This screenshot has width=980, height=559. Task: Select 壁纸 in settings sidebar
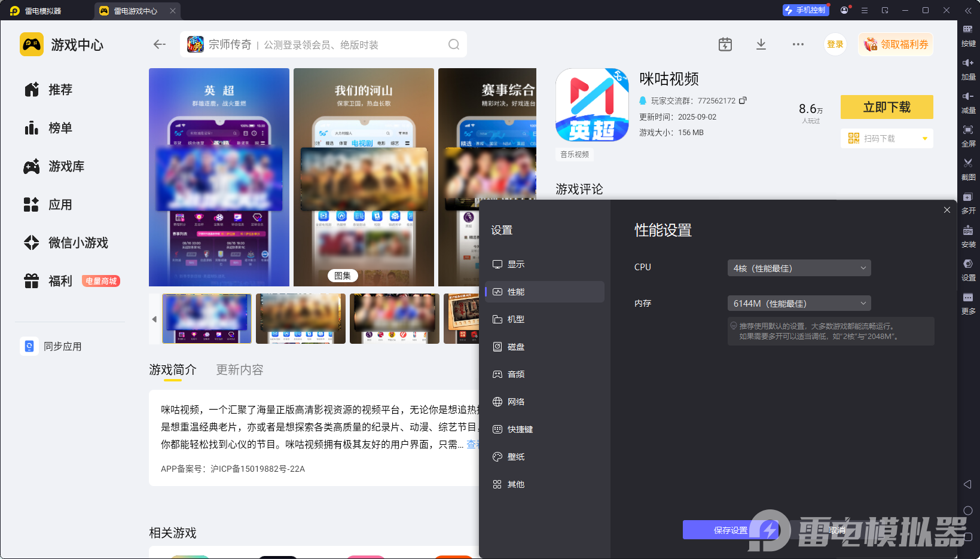tap(545, 457)
